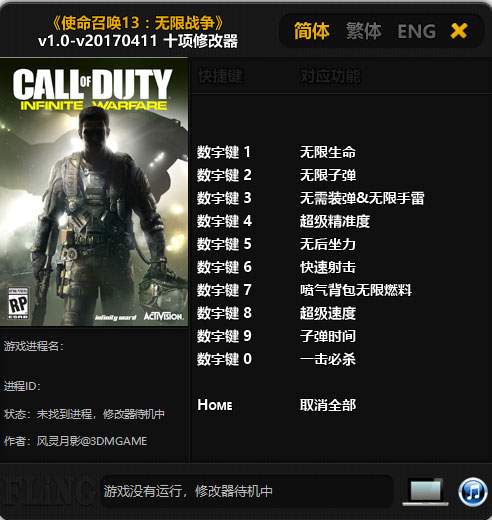Switch language to ENG
Image resolution: width=492 pixels, height=520 pixels.
(417, 32)
